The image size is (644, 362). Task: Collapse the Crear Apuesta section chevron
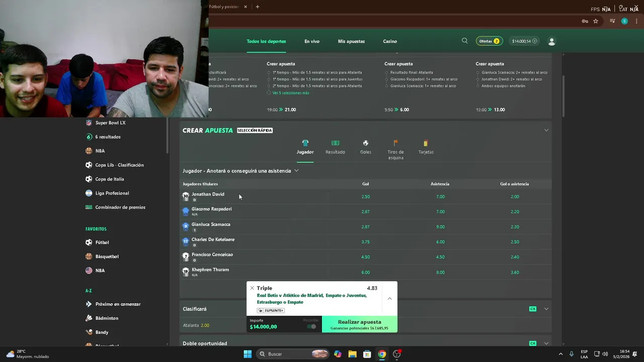click(546, 130)
